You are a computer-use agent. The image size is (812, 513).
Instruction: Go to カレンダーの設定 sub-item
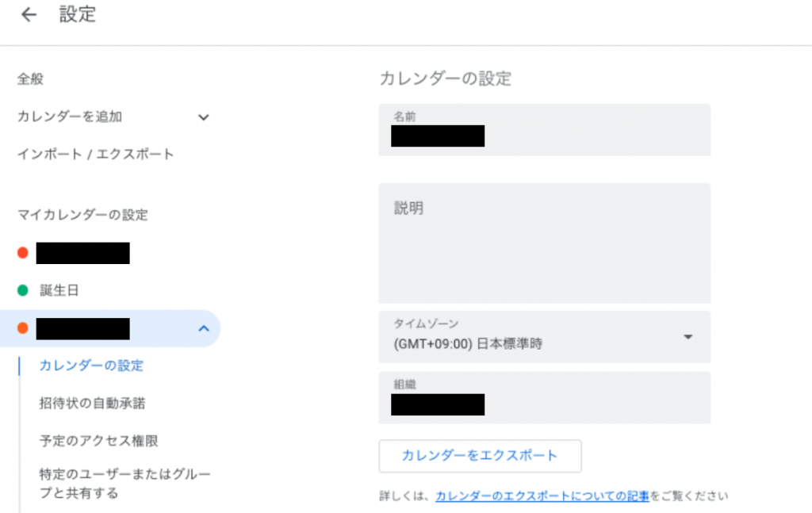tap(91, 366)
